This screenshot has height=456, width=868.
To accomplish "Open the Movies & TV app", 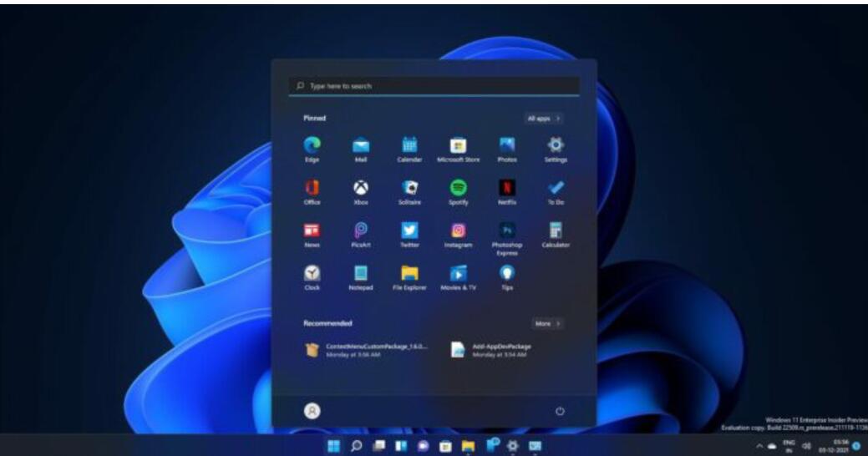I will 459,277.
